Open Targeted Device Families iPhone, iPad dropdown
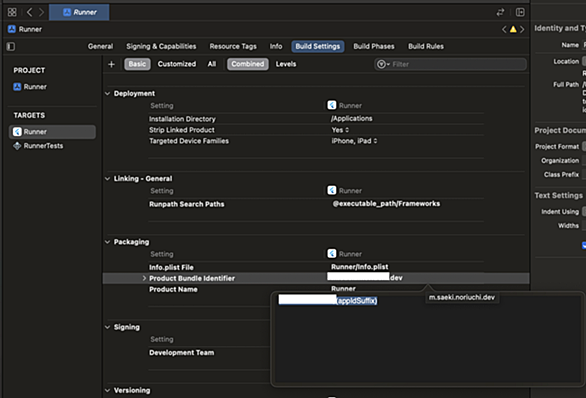The width and height of the screenshot is (586, 398). click(x=354, y=141)
